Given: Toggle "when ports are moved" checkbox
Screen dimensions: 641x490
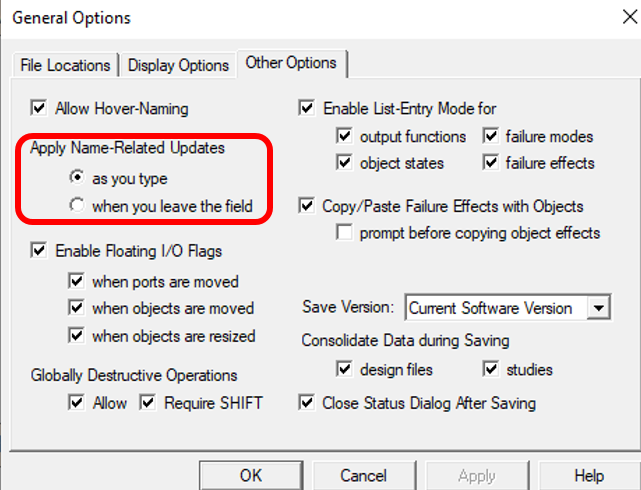Looking at the screenshot, I should pyautogui.click(x=76, y=281).
